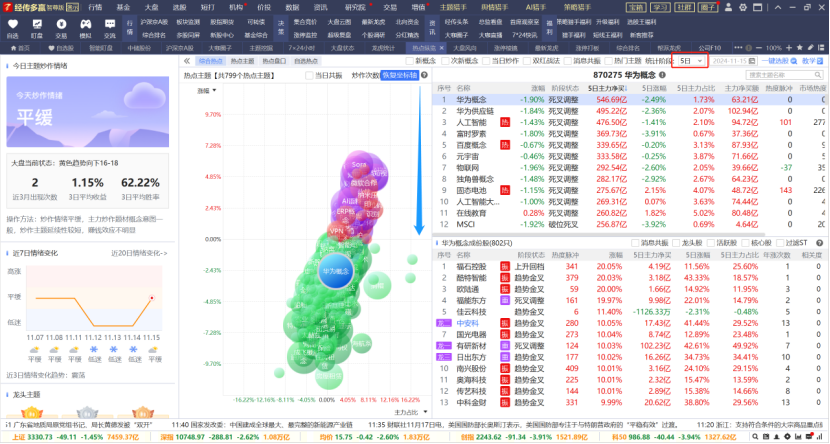Viewport: 830px width, 444px height.
Task: Click the 学习 button in title bar
Action: click(x=661, y=7)
